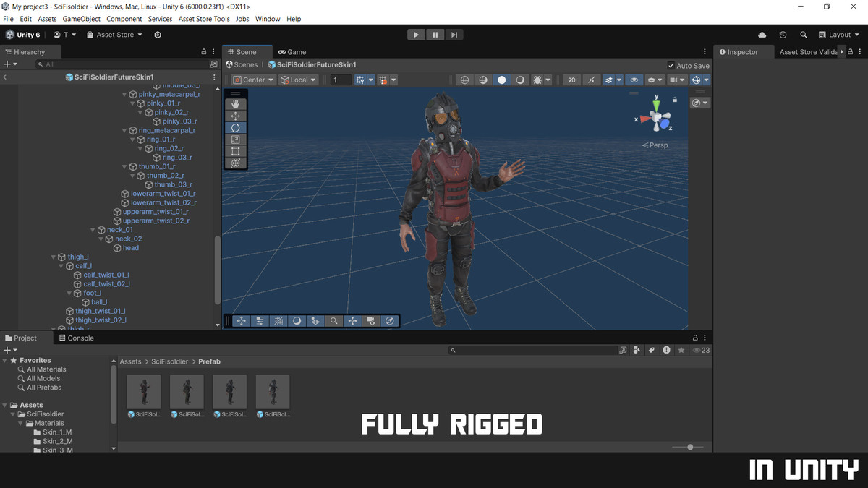Open the account T dropdown
Screen dimensions: 868x488
pyautogui.click(x=65, y=35)
